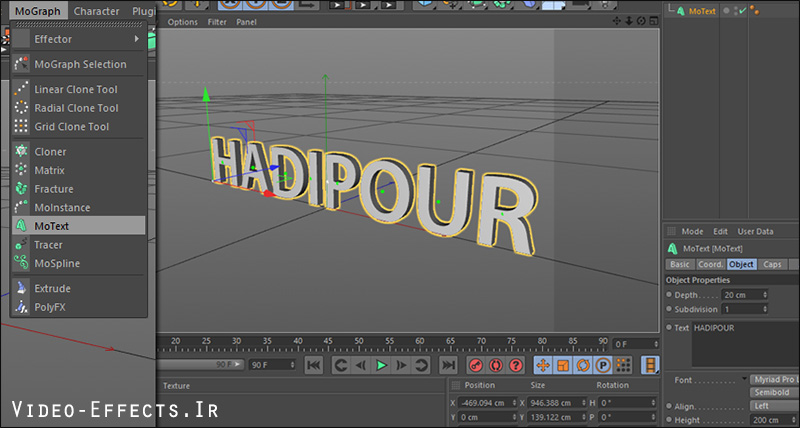Switch to the Caps tab
The height and width of the screenshot is (428, 800).
tap(772, 264)
